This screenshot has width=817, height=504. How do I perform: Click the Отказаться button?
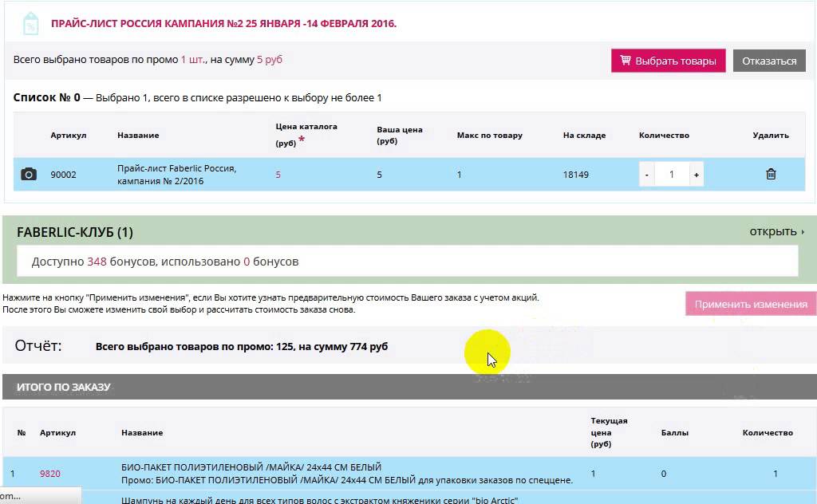769,61
